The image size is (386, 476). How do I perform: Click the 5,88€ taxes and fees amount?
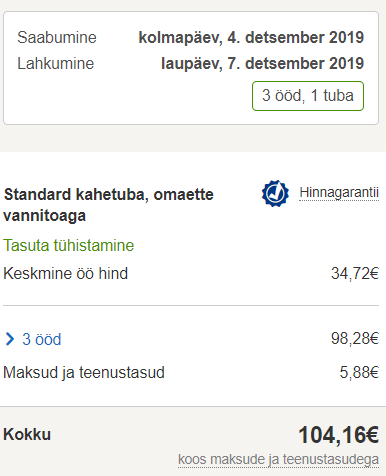click(359, 372)
